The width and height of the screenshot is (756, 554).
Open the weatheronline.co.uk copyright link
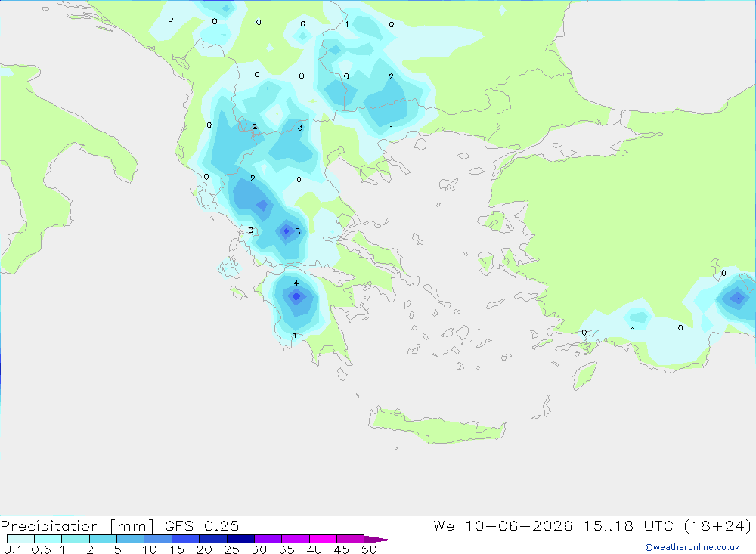692,547
